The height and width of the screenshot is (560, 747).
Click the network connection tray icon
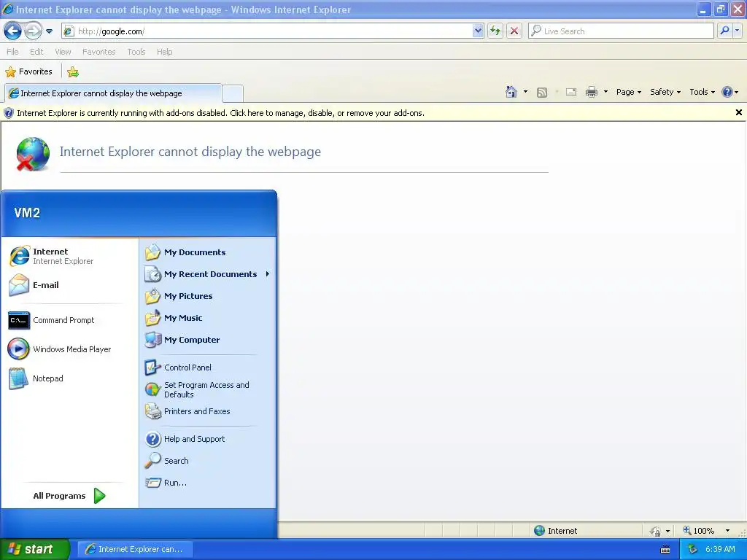click(x=693, y=549)
